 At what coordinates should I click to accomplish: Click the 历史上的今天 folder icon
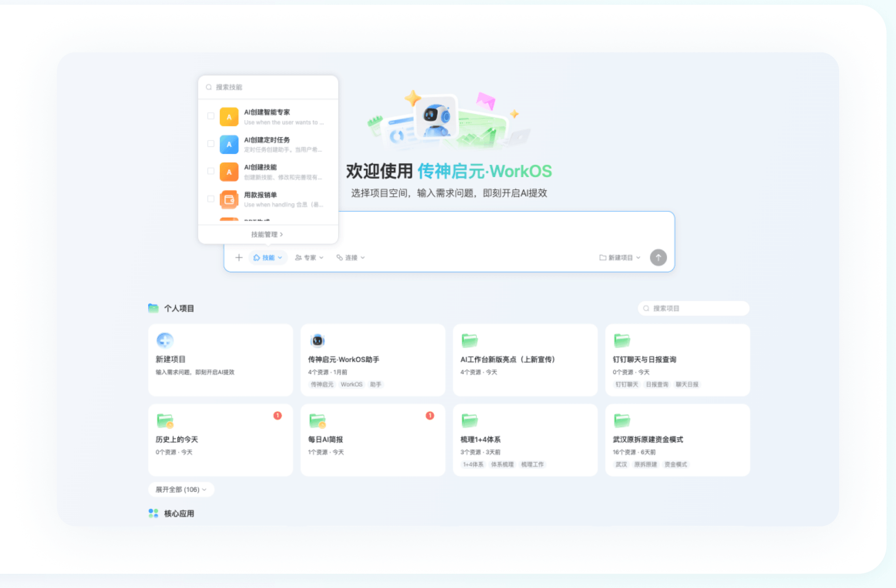point(165,421)
